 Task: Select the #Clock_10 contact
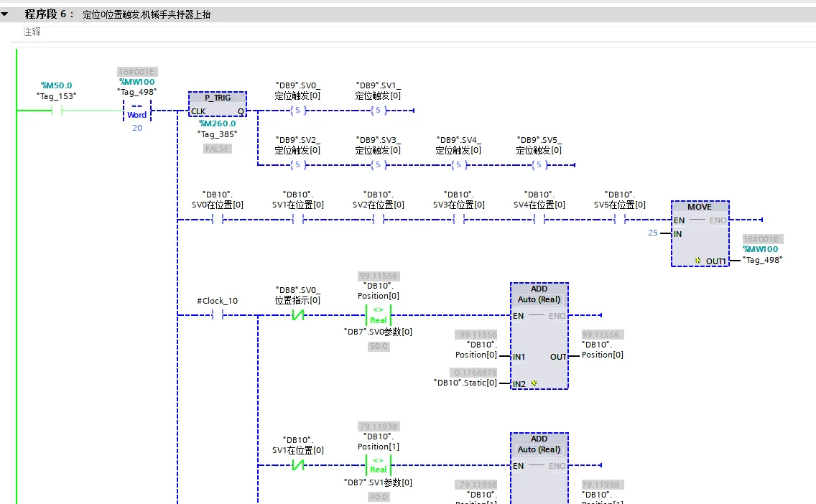[218, 314]
